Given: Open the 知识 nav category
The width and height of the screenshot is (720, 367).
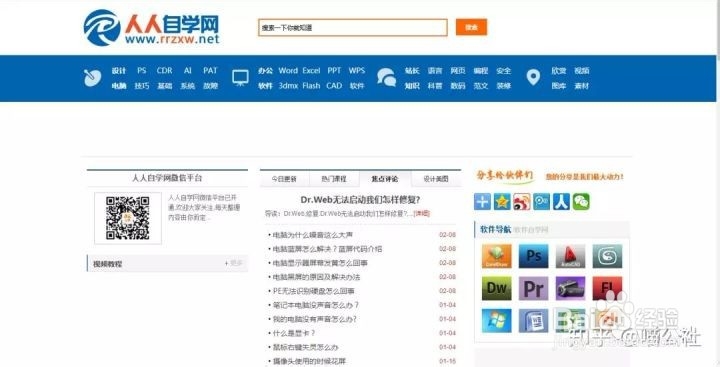Looking at the screenshot, I should point(412,86).
